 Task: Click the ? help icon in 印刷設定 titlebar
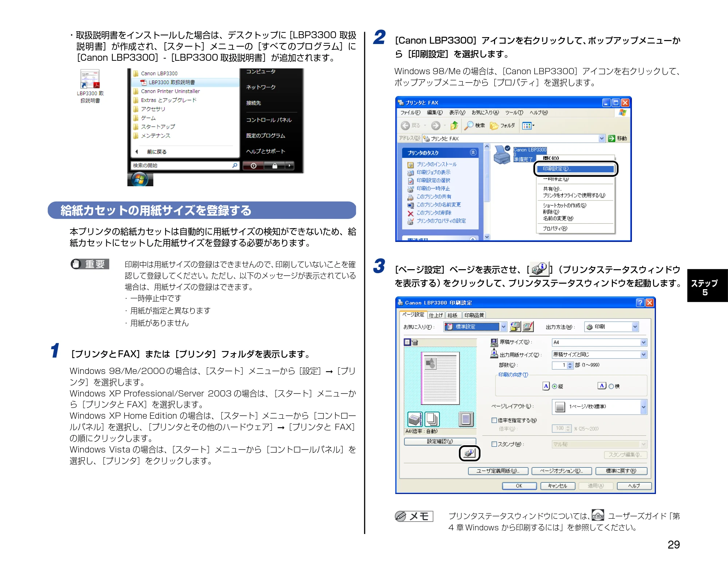tap(640, 303)
